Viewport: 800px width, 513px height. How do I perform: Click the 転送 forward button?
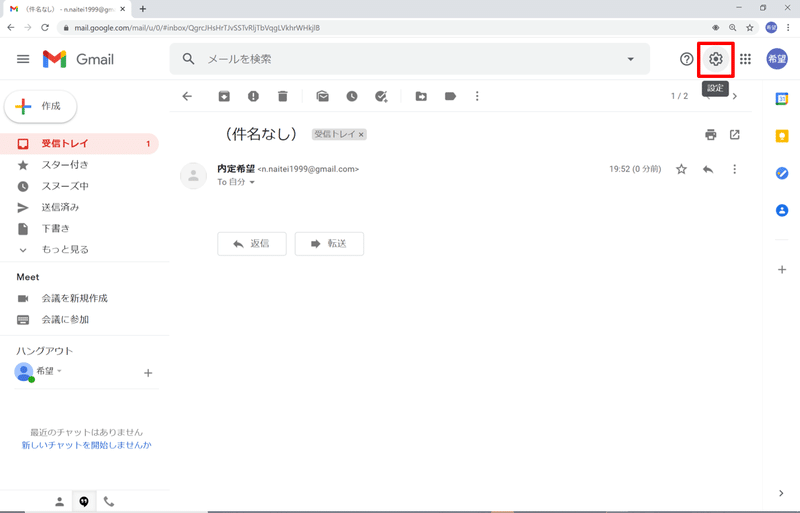pyautogui.click(x=329, y=244)
